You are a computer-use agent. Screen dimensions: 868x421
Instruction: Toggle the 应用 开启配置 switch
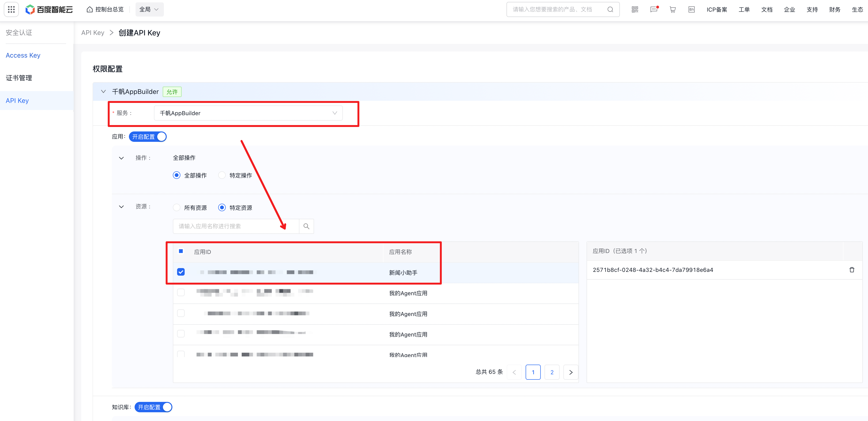[148, 137]
